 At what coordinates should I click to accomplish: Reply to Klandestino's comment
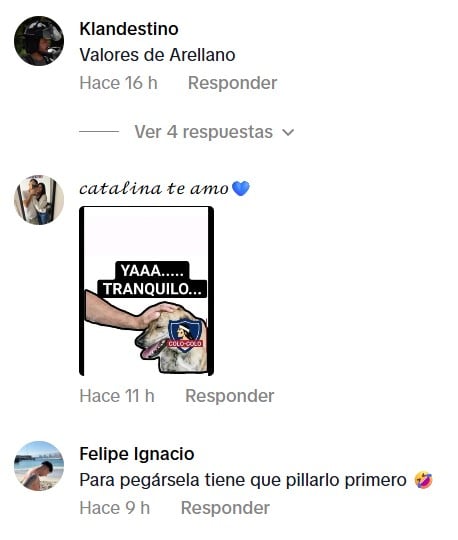(x=232, y=83)
